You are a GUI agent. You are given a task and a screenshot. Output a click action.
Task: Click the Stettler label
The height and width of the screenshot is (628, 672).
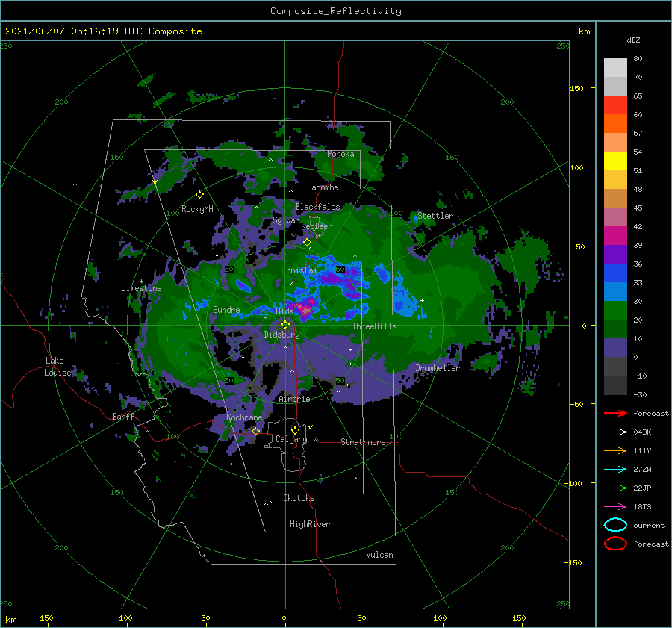click(435, 216)
